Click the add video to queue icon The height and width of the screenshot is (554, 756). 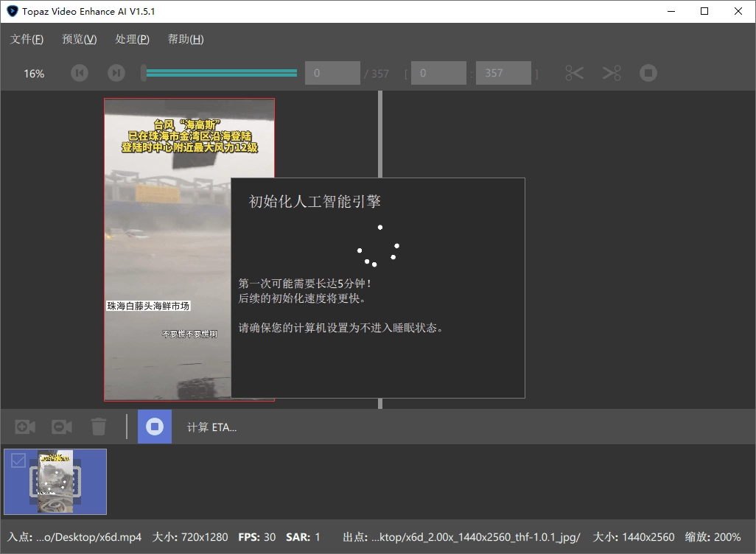click(x=23, y=427)
